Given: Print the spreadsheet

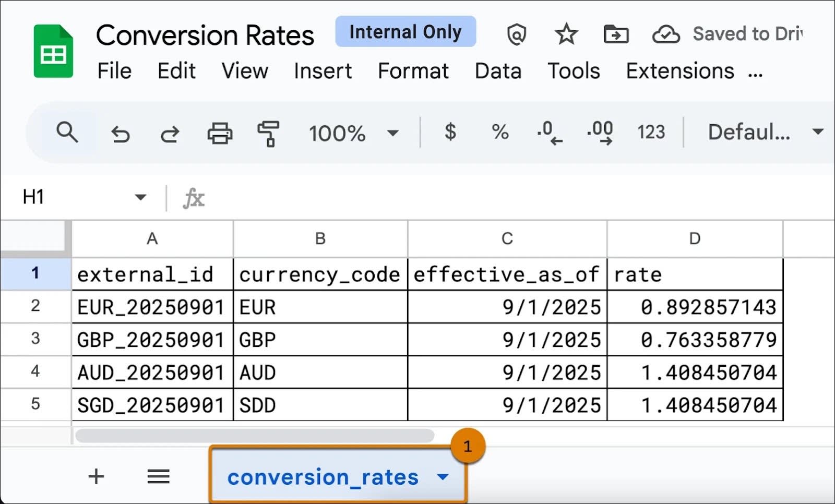Looking at the screenshot, I should pos(220,133).
